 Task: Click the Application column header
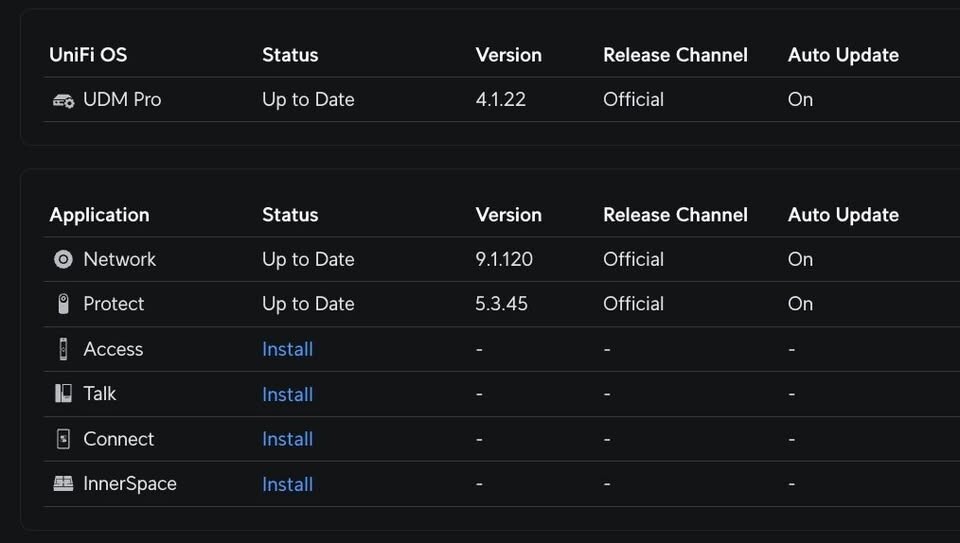pos(99,215)
